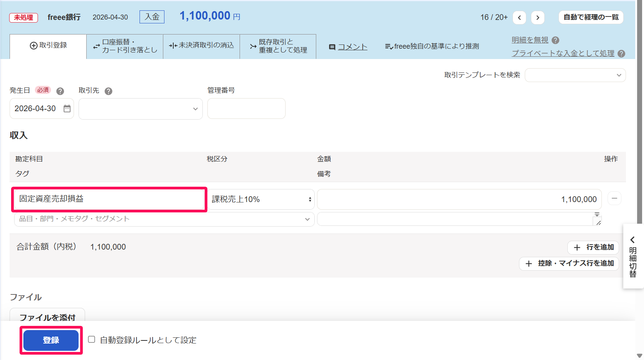This screenshot has width=644, height=360.
Task: Click the 金額 field showing 1,100,000
Action: 459,199
